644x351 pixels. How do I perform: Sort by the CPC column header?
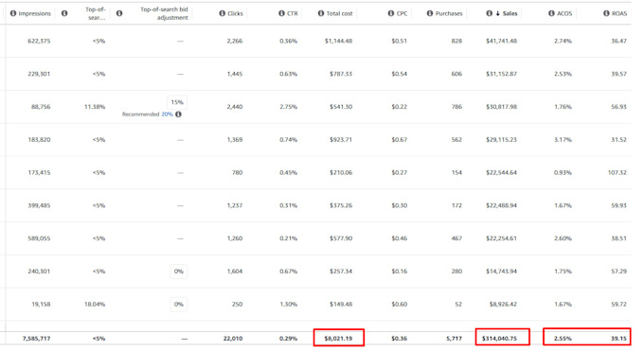(x=402, y=13)
